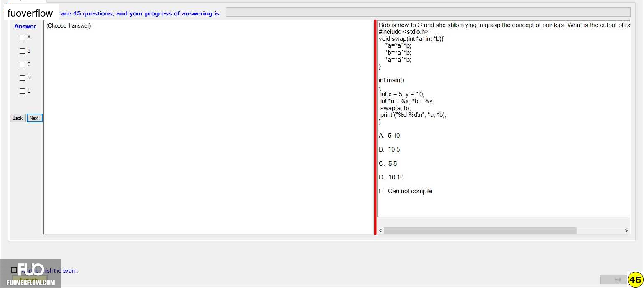Viewport: 644px width, 288px height.
Task: Click the question sentence about Bob and pointers
Action: [504, 25]
